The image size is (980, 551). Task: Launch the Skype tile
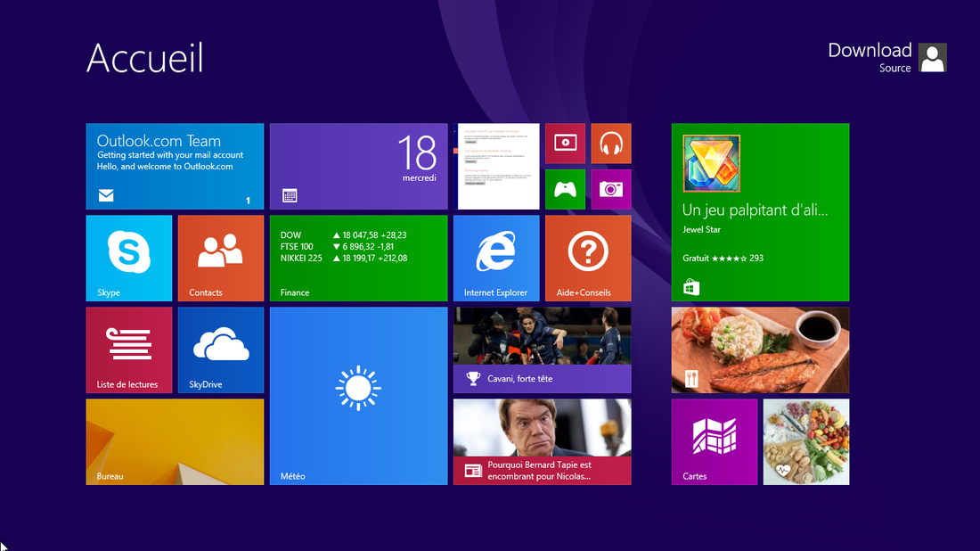click(129, 259)
